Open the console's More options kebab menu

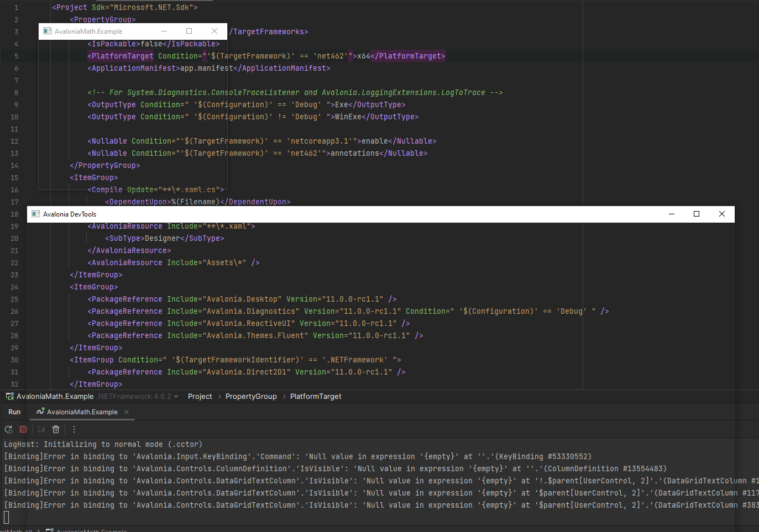74,429
